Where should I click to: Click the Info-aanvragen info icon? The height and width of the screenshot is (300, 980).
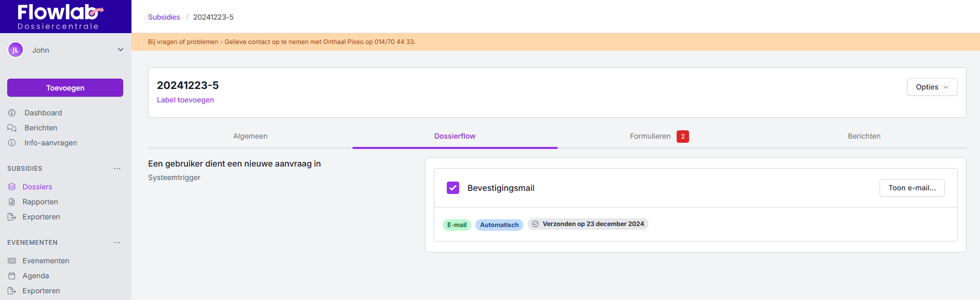pyautogui.click(x=12, y=143)
